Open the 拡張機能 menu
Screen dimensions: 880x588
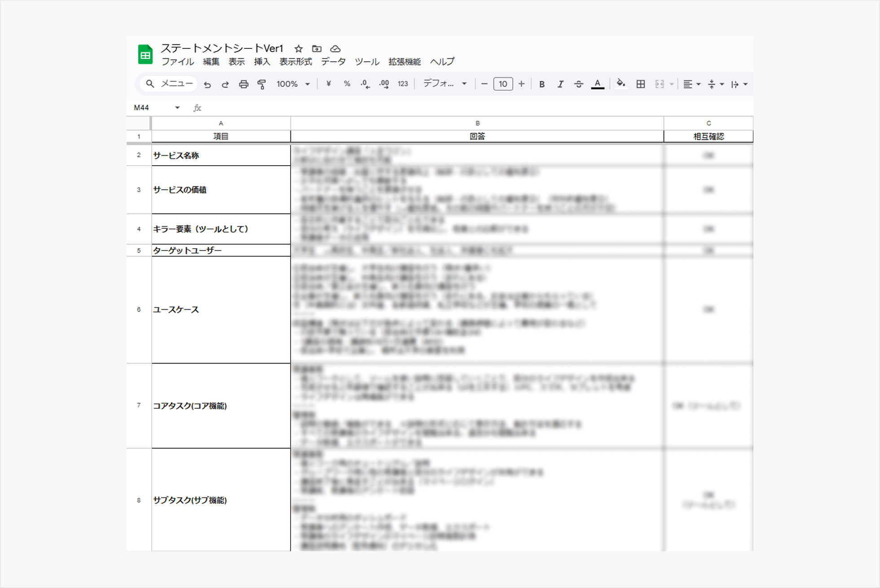[x=404, y=62]
